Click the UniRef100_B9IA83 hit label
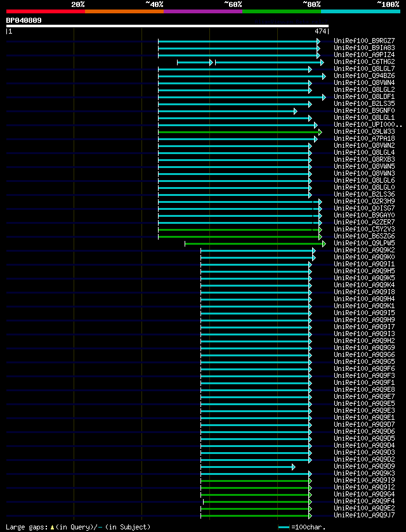Screen dimensions: 406x532 pos(364,48)
